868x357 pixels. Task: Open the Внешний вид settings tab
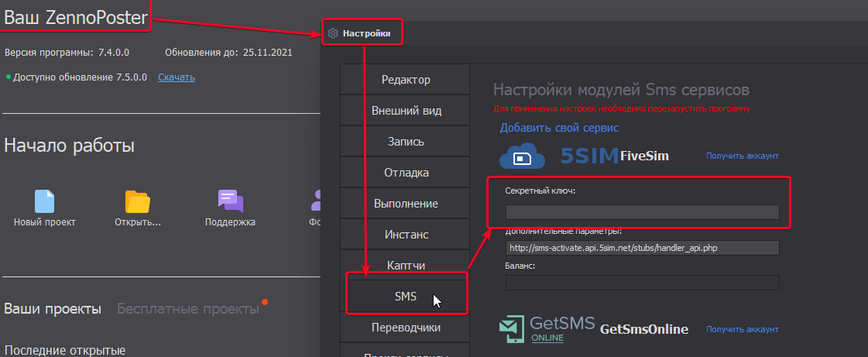pyautogui.click(x=405, y=111)
